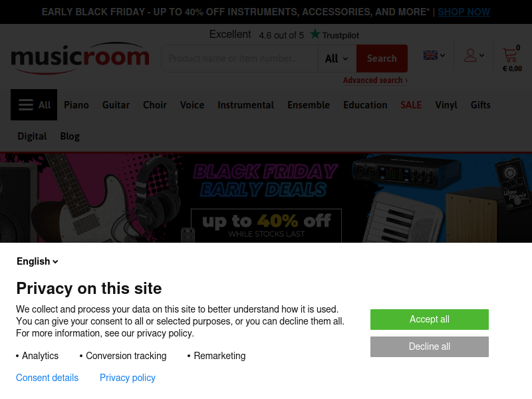Open the Privacy policy link
532x399 pixels.
[128, 378]
